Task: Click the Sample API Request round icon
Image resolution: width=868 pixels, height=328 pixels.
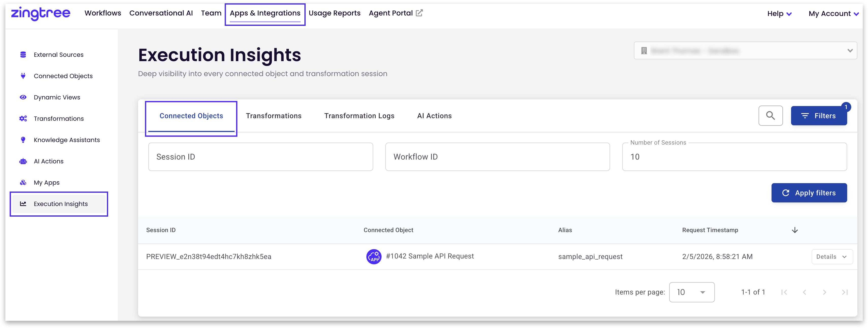Action: pos(374,257)
